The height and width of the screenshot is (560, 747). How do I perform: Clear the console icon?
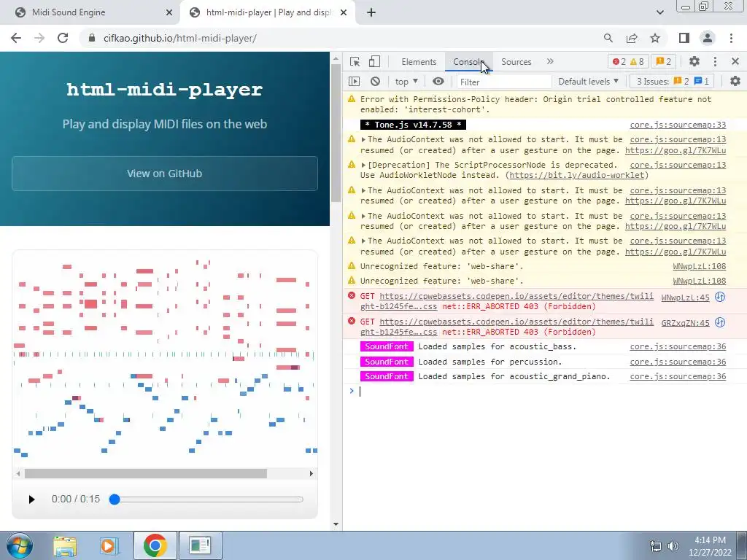376,82
